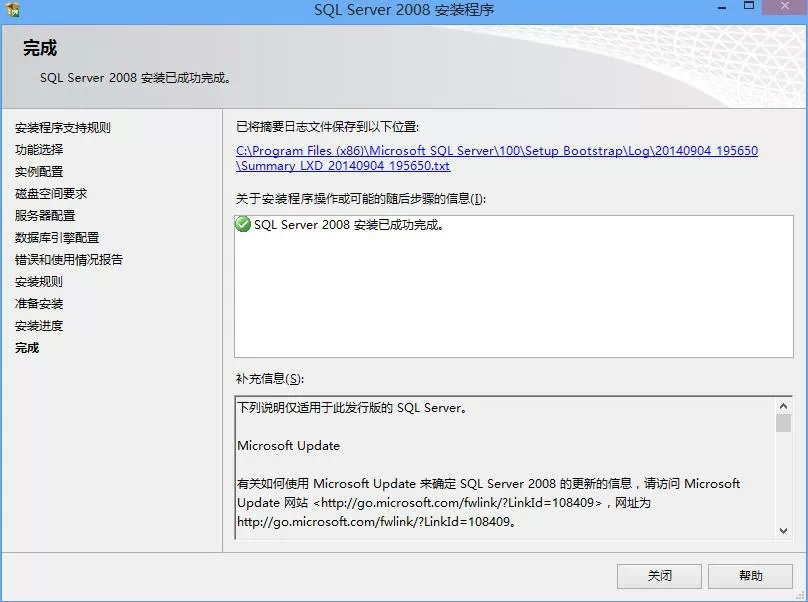The image size is (808, 602).
Task: Select the 功能选择 step
Action: point(39,150)
